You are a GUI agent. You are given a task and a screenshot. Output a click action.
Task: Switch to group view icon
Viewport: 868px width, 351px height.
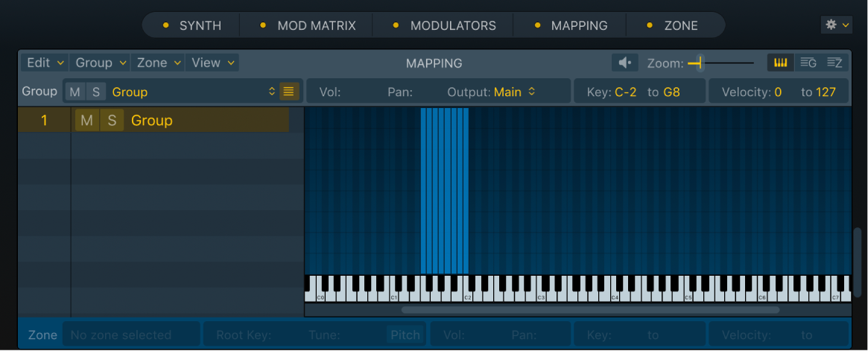(808, 63)
